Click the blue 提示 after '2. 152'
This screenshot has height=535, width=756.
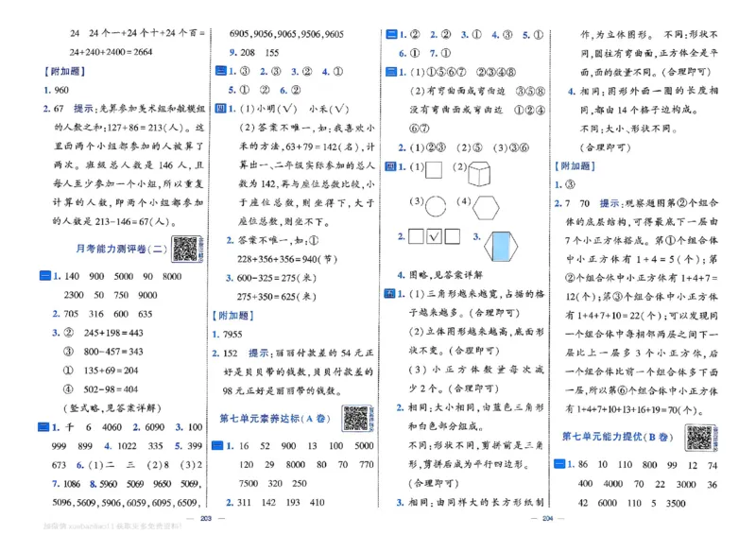click(x=258, y=354)
